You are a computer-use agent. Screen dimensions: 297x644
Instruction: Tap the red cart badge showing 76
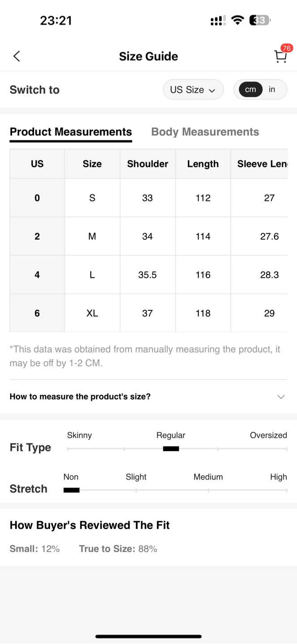(x=286, y=48)
